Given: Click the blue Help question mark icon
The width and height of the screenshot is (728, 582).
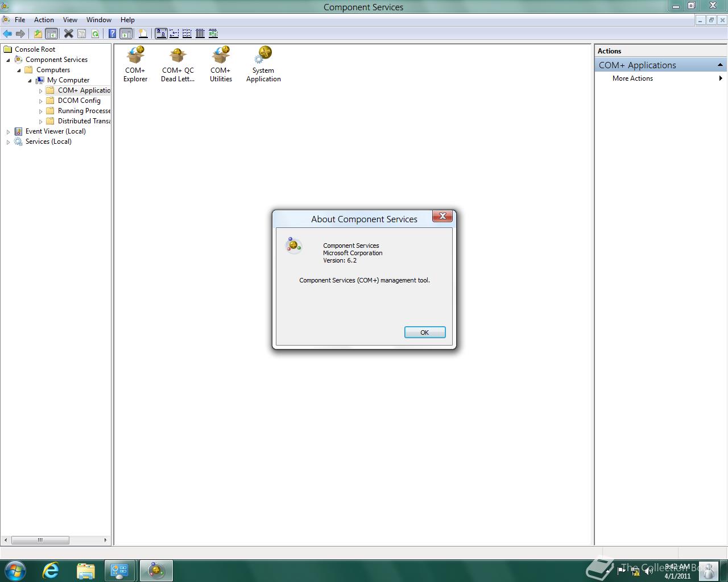Looking at the screenshot, I should [113, 34].
